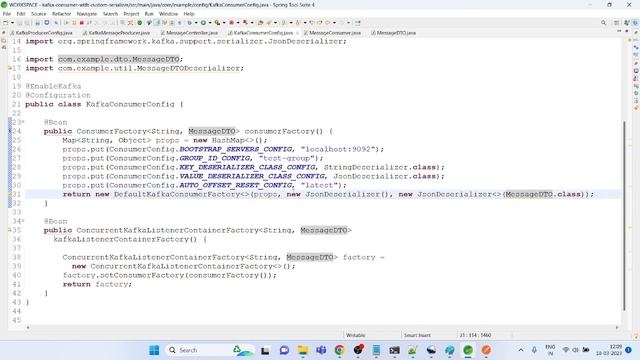This screenshot has width=640, height=360.
Task: Open the Help menu
Action: click(189, 14)
